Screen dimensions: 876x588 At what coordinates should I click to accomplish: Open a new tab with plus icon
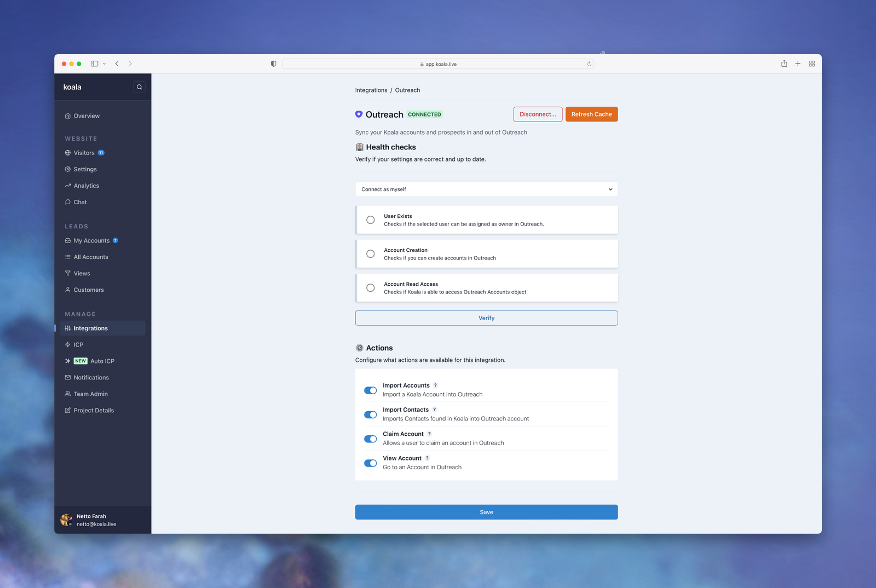point(798,64)
